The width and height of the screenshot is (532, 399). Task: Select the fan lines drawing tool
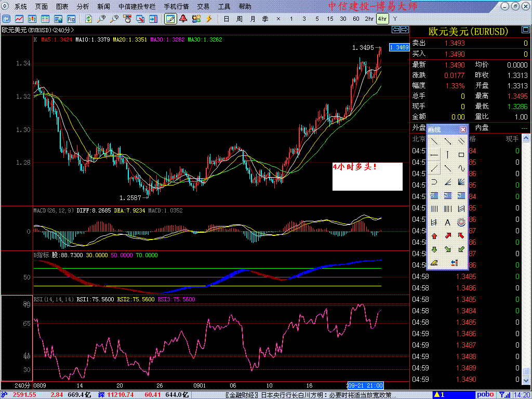click(x=461, y=182)
